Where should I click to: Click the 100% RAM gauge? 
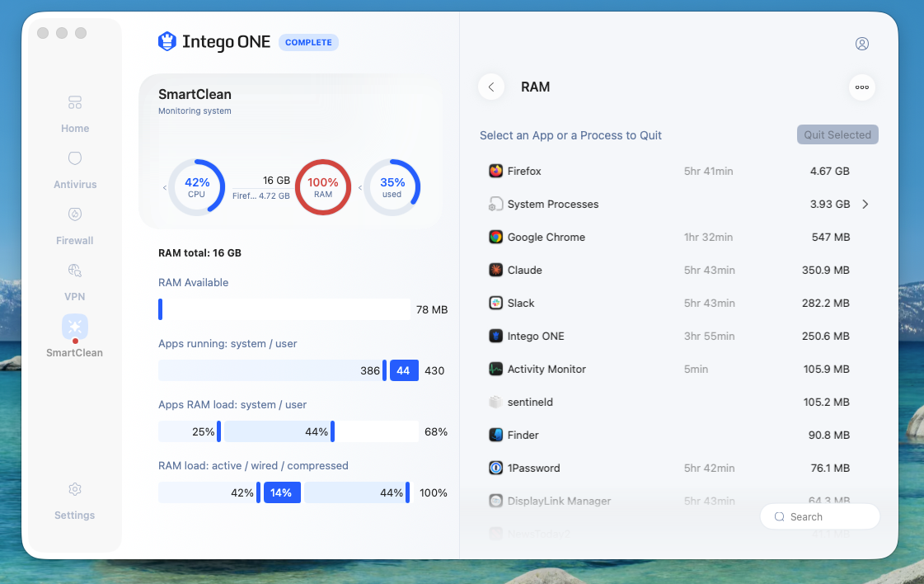tap(323, 187)
